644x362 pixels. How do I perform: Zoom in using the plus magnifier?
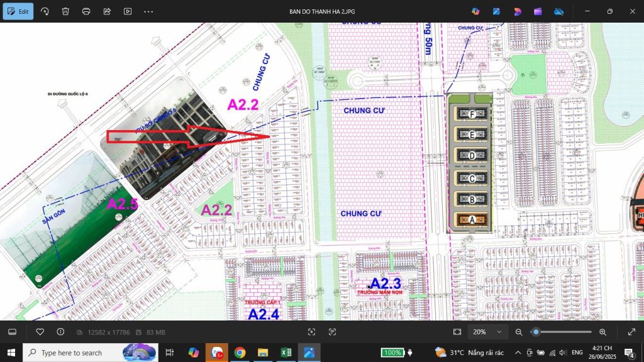[602, 332]
